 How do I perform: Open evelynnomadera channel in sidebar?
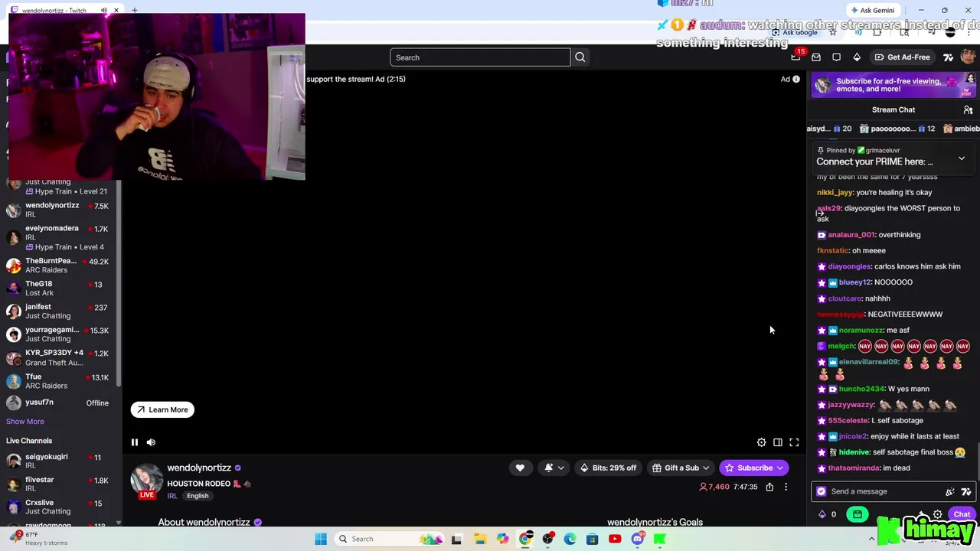click(x=60, y=237)
